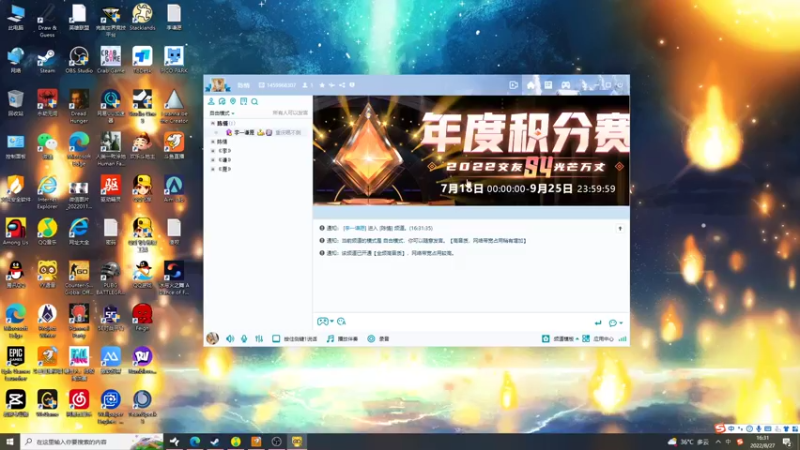Open Draw & Guess desktop shortcut
This screenshot has width=800, height=450.
(x=47, y=20)
